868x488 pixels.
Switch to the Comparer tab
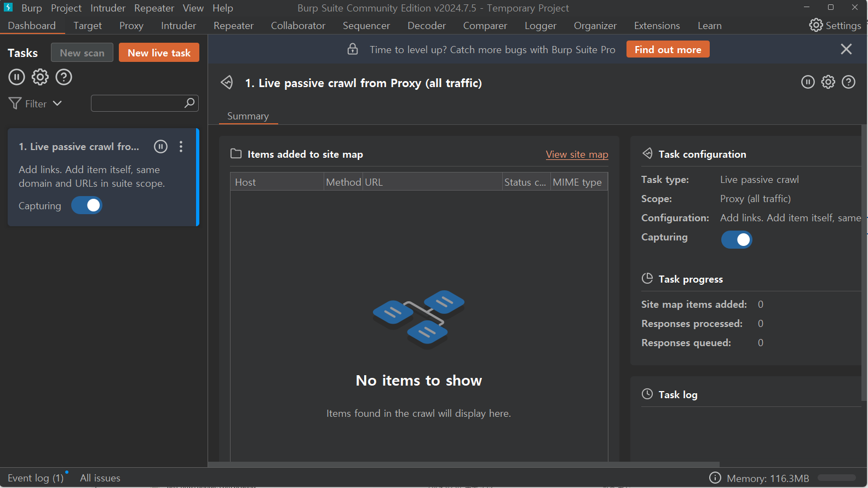[485, 26]
